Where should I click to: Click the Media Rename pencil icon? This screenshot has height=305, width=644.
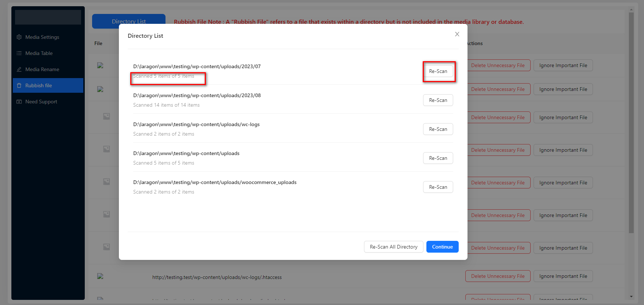tap(19, 69)
